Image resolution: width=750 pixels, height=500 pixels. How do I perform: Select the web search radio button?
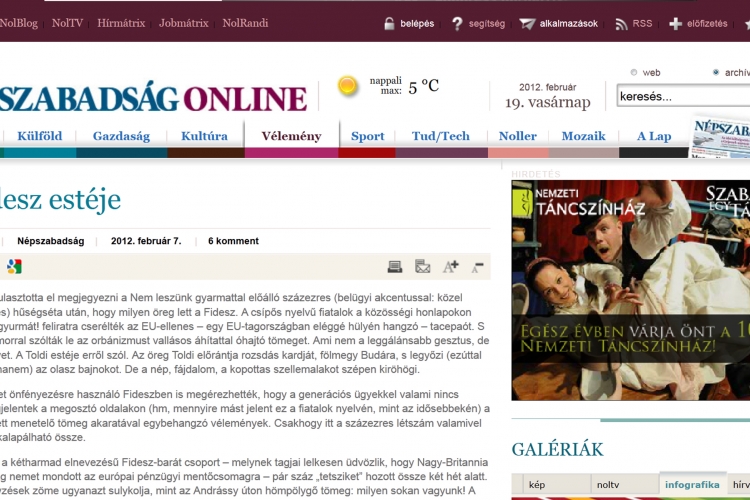click(634, 72)
